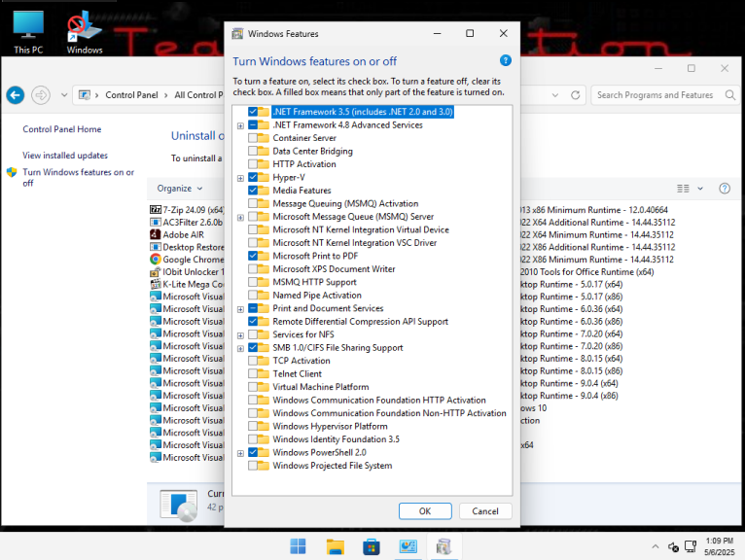The width and height of the screenshot is (745, 560).
Task: Select the K-Lite Mega Codec program icon
Action: coord(156,284)
